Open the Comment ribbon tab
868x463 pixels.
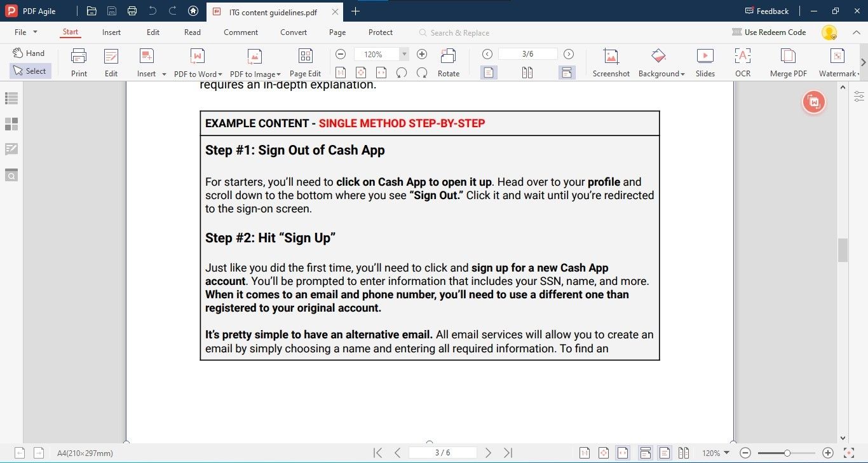click(241, 32)
